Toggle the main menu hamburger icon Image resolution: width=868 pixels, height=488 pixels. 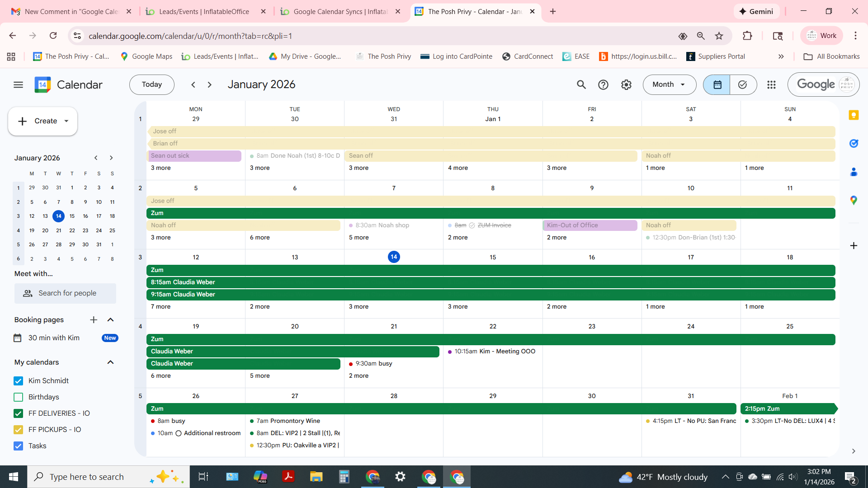(x=18, y=84)
